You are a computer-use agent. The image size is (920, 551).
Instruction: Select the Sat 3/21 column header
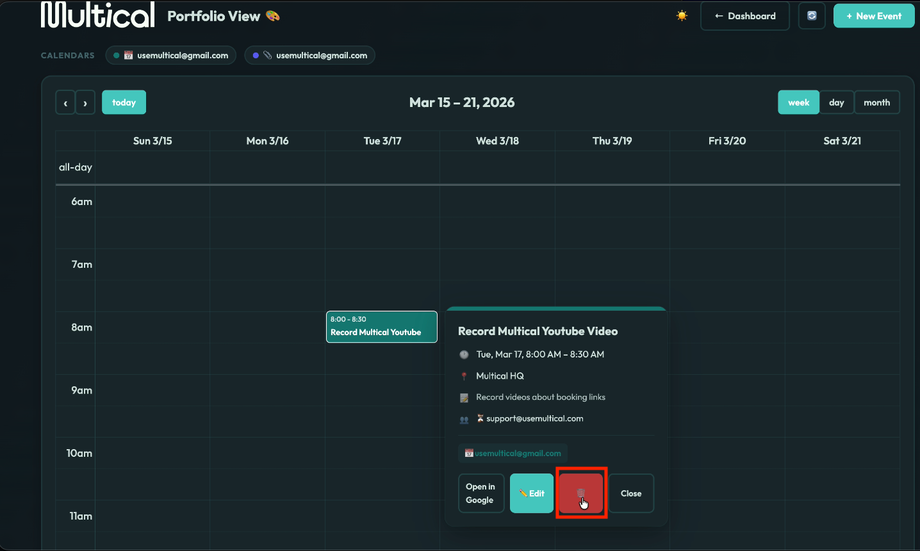(842, 141)
